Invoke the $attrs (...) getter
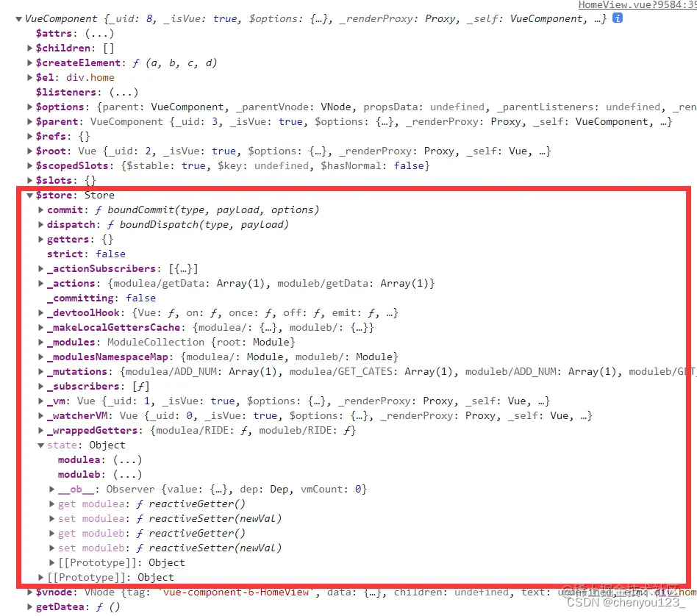The height and width of the screenshot is (616, 697). click(99, 33)
